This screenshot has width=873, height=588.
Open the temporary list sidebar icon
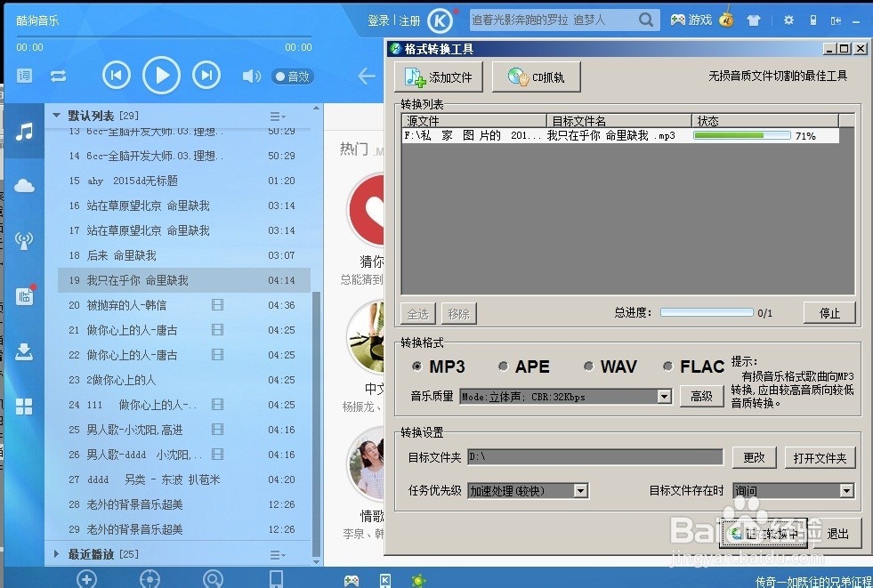tap(25, 296)
